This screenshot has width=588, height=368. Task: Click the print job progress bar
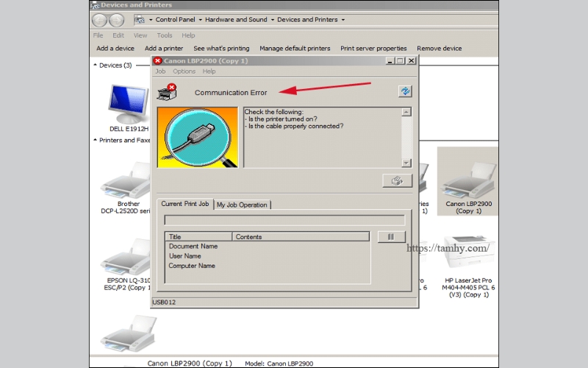[284, 220]
